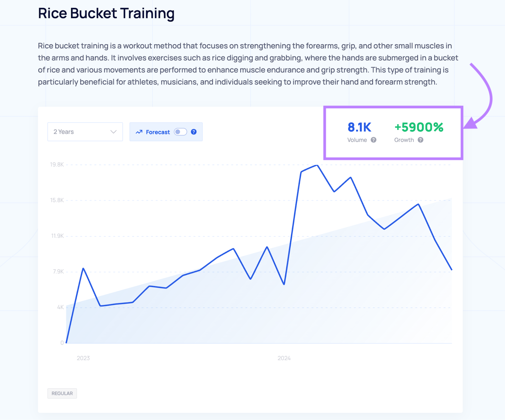The height and width of the screenshot is (420, 505).
Task: Click the Volume label text
Action: click(357, 140)
